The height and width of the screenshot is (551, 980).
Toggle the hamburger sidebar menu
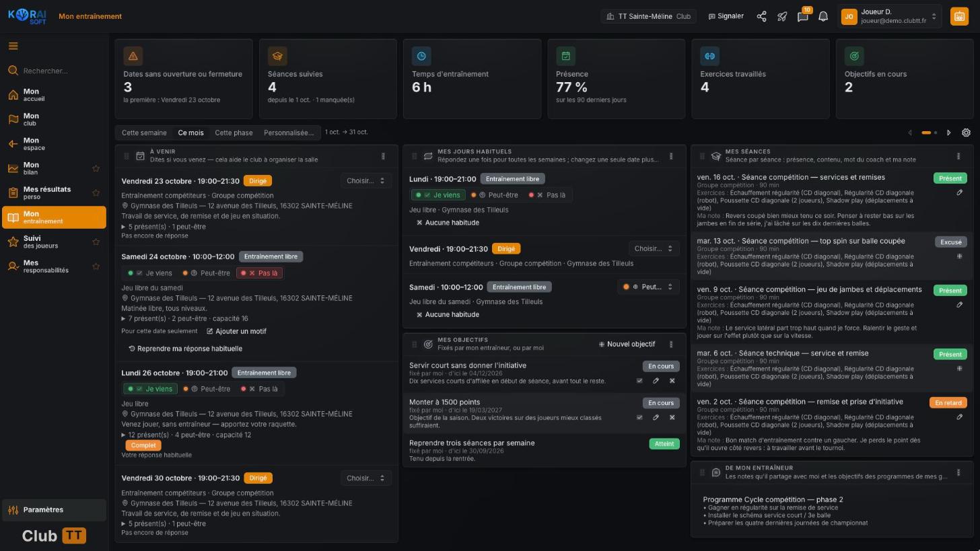(x=13, y=46)
